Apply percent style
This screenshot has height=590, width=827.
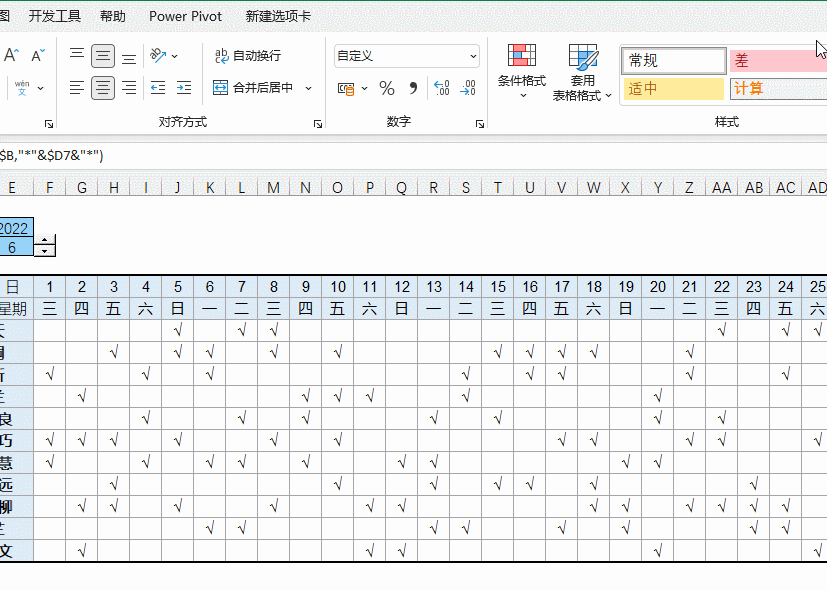click(x=387, y=88)
